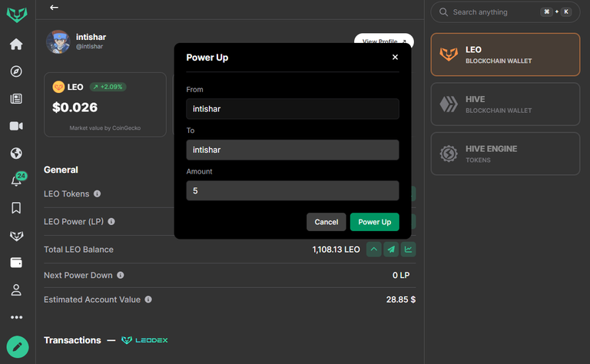Viewport: 590px width, 364px height.
Task: Click the Transactions heading
Action: point(72,340)
